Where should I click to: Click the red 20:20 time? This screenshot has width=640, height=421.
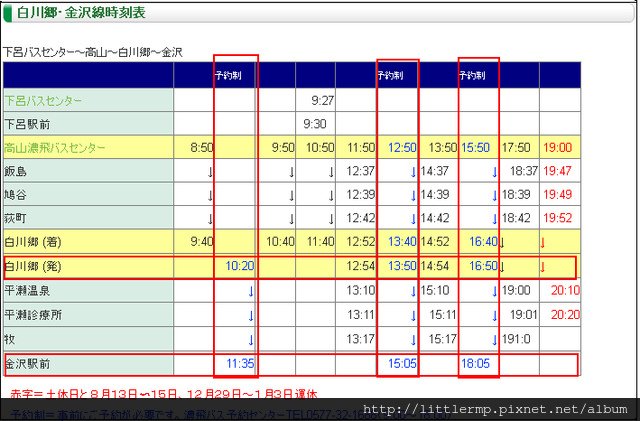tap(565, 314)
